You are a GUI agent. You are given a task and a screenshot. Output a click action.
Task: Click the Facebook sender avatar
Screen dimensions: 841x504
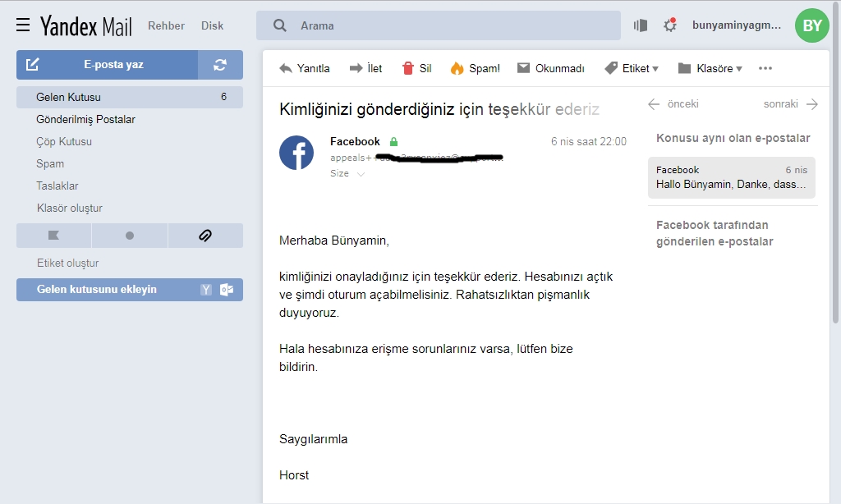pyautogui.click(x=296, y=153)
